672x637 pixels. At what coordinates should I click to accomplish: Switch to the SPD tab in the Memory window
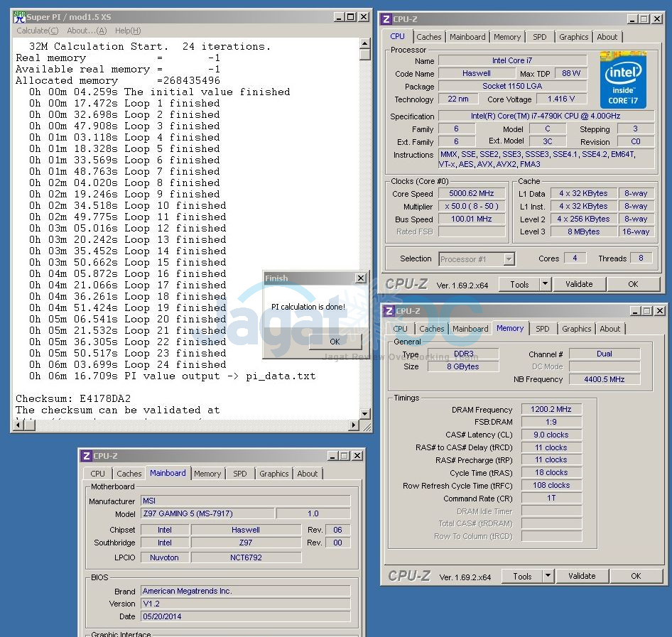tap(543, 329)
